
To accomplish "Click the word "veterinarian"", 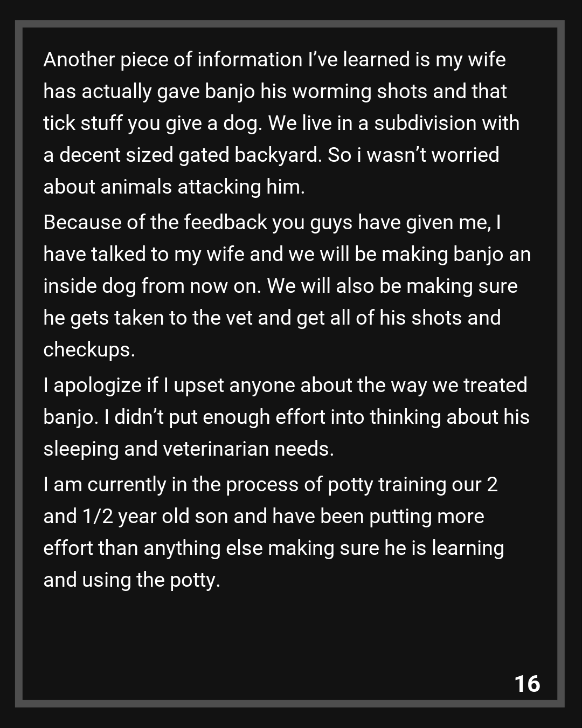I will [x=216, y=449].
